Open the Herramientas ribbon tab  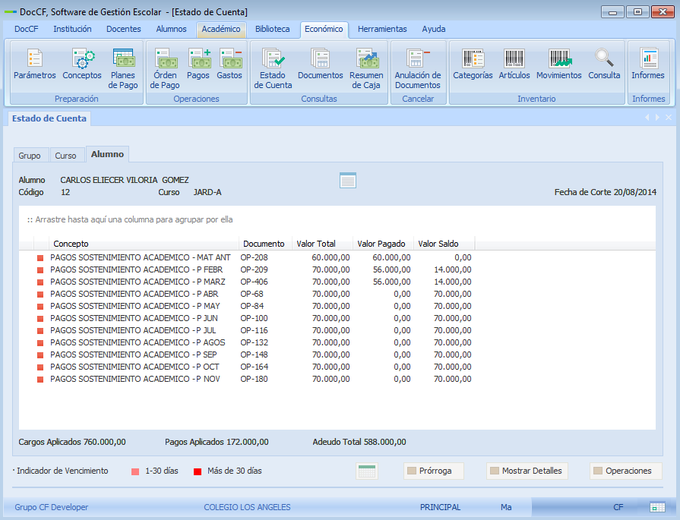382,29
